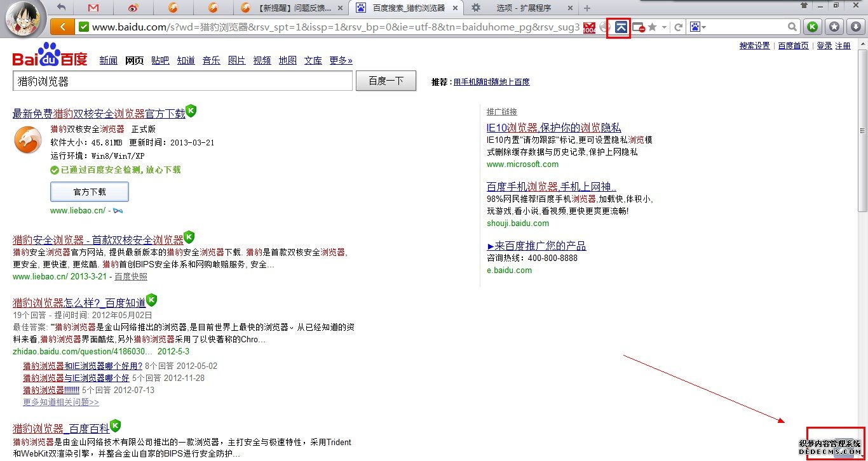The image size is (868, 461).
Task: Open the 贴吧 search category
Action: point(160,60)
